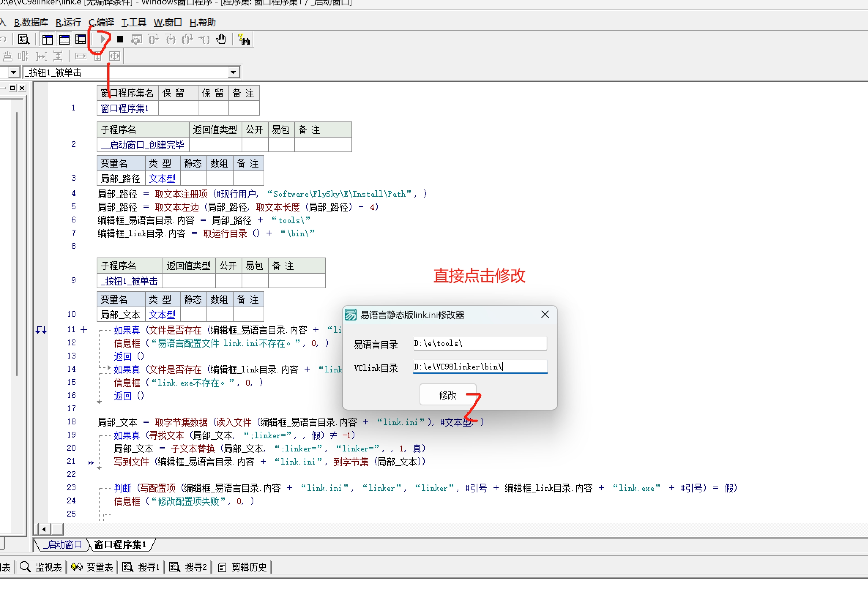The image size is (868, 604).
Task: Close the link.ini修改器 dialog
Action: pyautogui.click(x=545, y=315)
